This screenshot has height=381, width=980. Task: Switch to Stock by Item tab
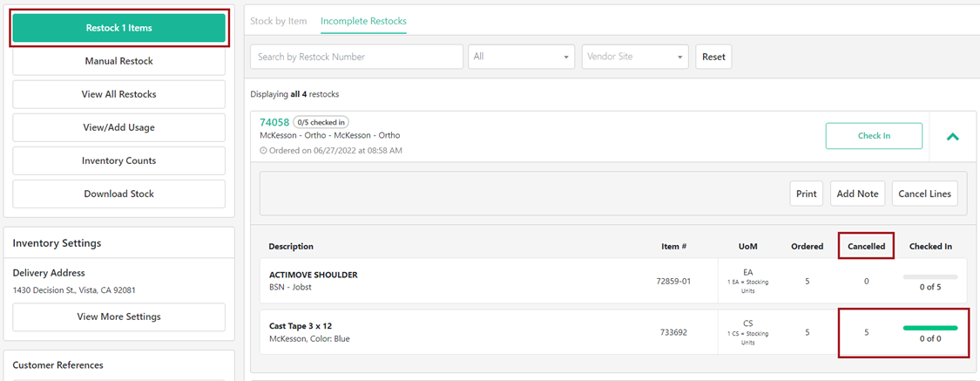[x=278, y=21]
